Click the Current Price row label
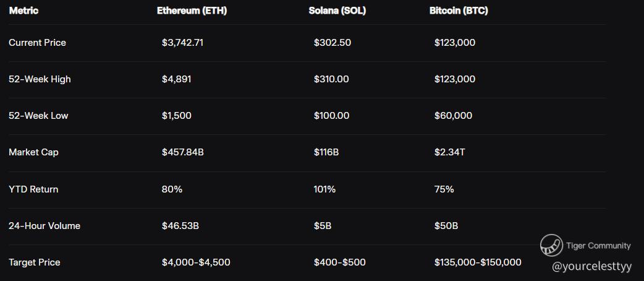The image size is (644, 281). (37, 43)
